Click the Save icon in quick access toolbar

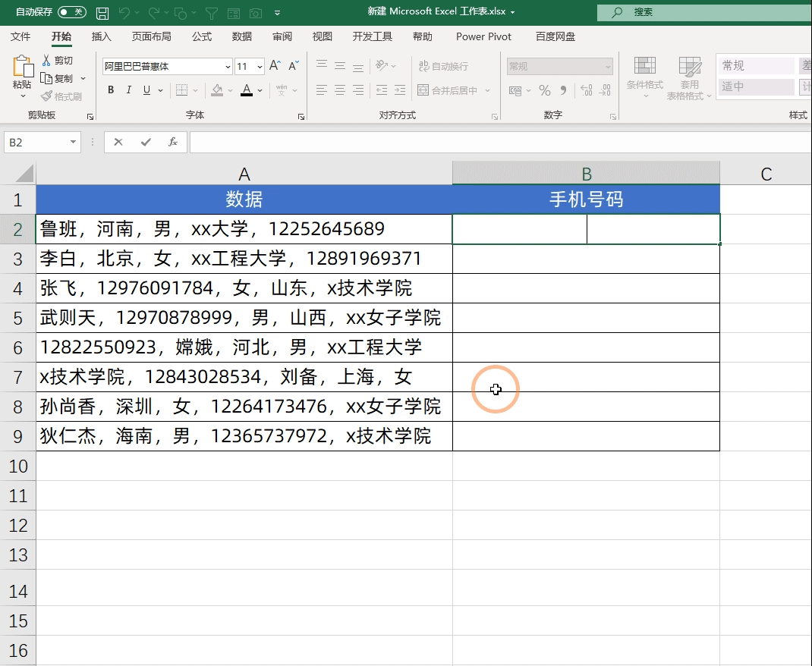pyautogui.click(x=102, y=13)
